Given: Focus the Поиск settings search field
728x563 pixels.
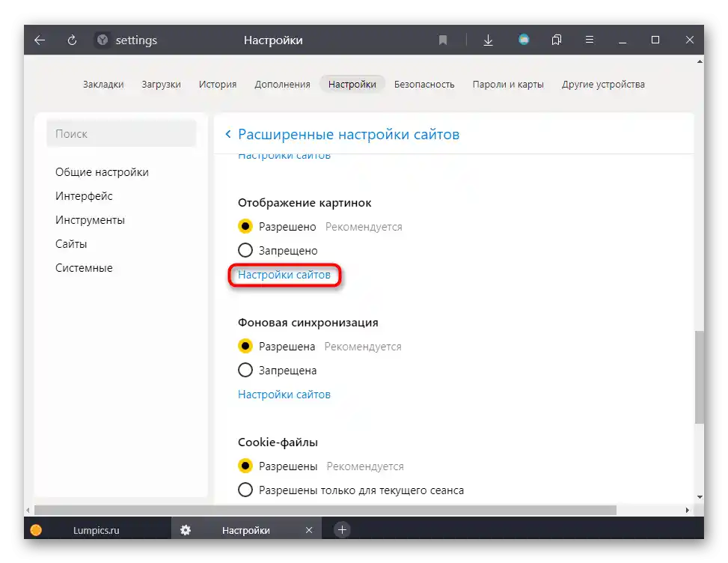Looking at the screenshot, I should coord(122,134).
